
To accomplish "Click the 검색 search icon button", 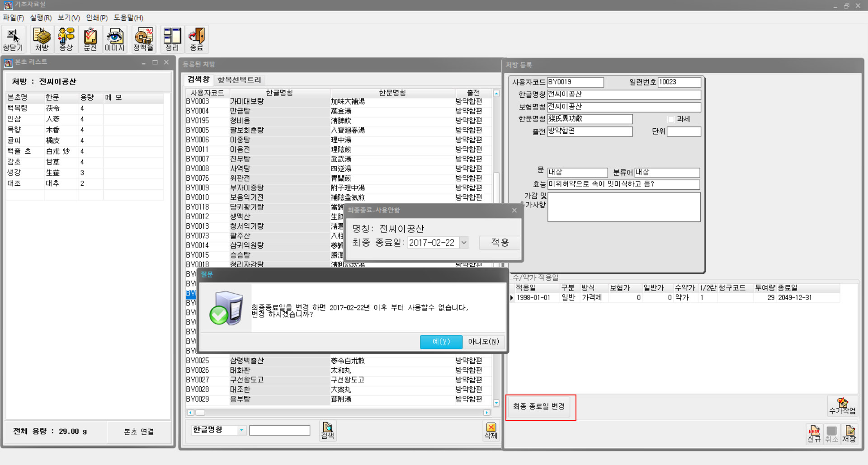I will 327,430.
